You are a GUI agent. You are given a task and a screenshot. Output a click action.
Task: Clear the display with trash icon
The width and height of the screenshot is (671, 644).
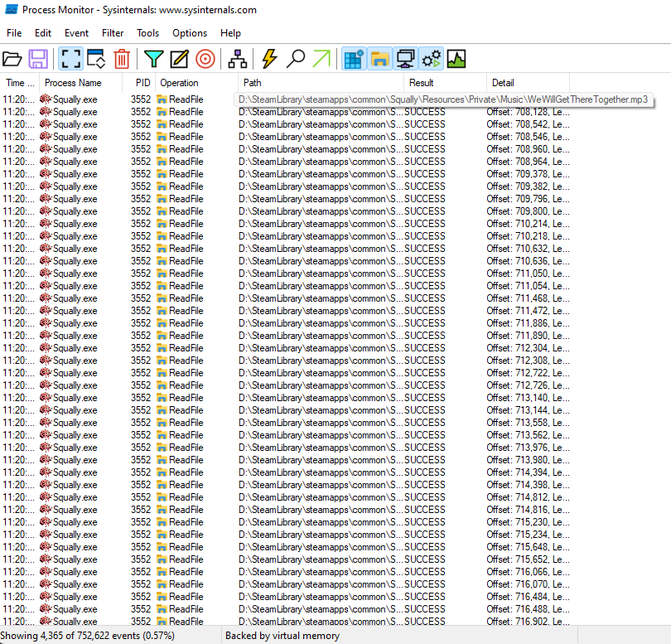(122, 59)
